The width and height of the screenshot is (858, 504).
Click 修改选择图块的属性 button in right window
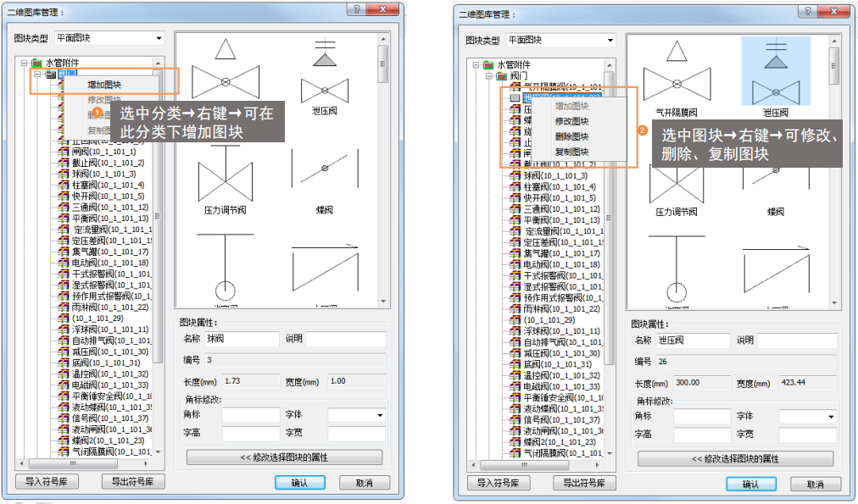click(735, 458)
